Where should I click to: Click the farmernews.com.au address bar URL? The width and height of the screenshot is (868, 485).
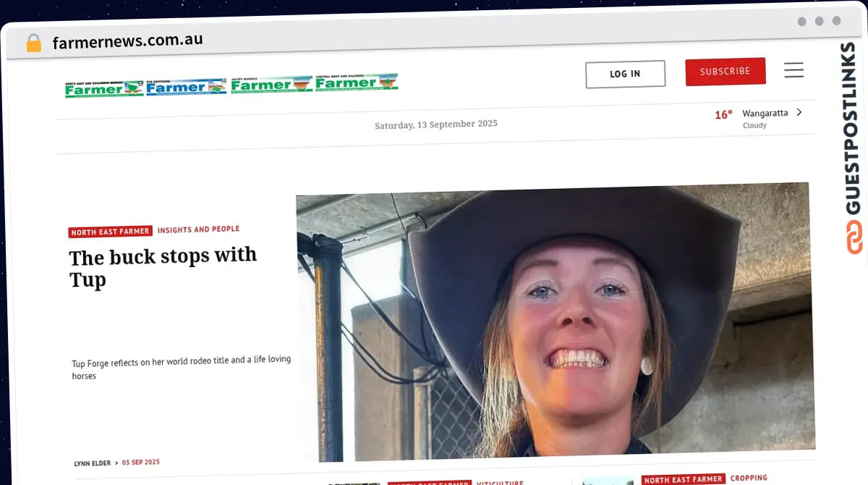click(x=127, y=41)
